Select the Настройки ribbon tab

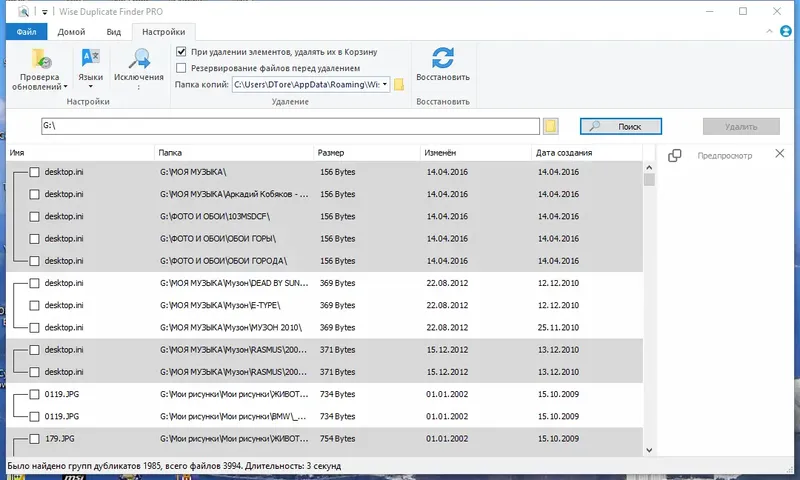point(163,32)
